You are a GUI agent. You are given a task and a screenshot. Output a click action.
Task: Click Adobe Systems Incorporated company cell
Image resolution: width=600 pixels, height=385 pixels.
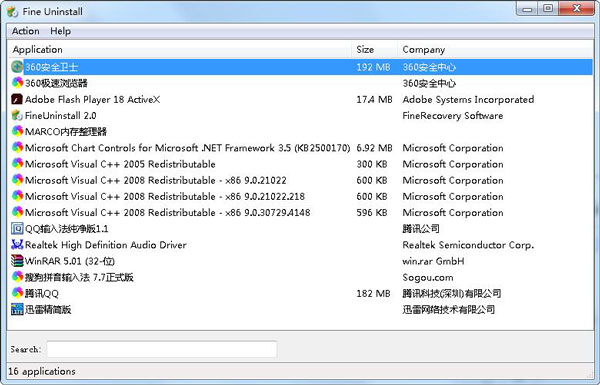(x=468, y=100)
